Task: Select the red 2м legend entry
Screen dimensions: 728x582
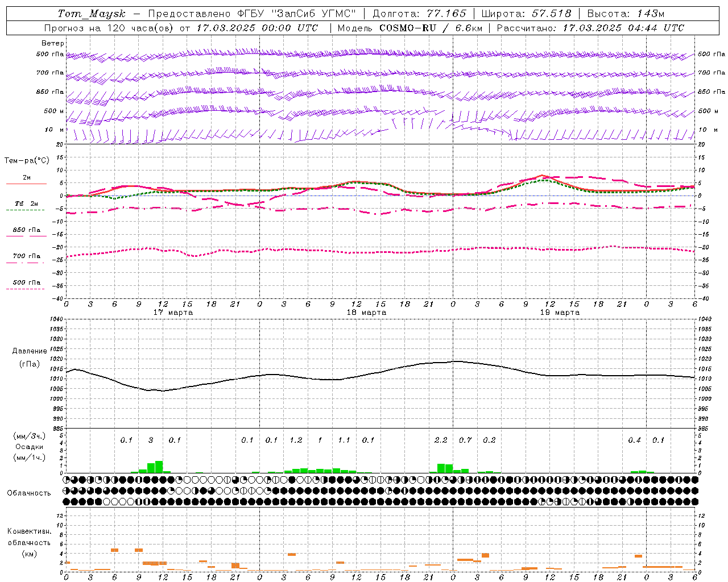Action: [x=27, y=178]
